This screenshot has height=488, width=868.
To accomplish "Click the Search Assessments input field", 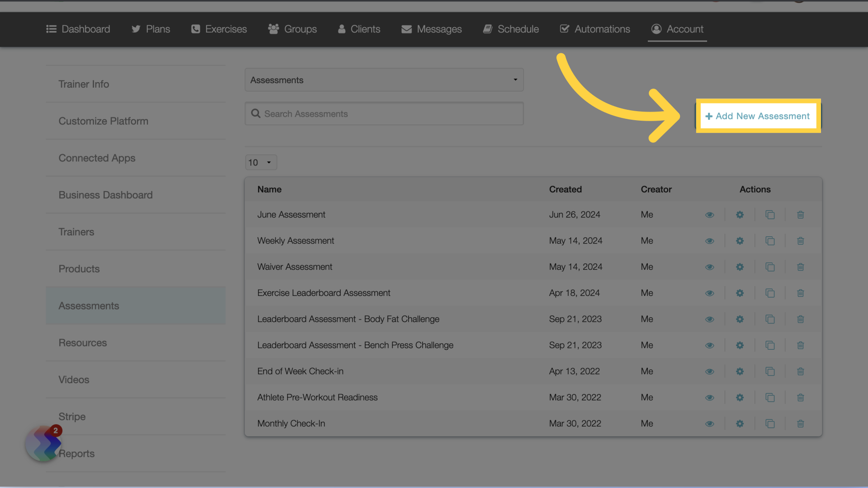I will pos(384,113).
